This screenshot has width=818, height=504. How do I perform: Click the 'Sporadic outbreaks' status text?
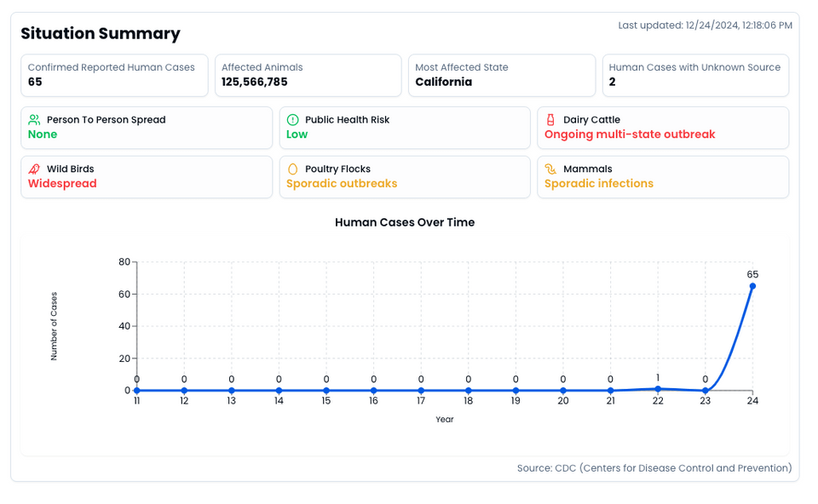click(x=342, y=184)
